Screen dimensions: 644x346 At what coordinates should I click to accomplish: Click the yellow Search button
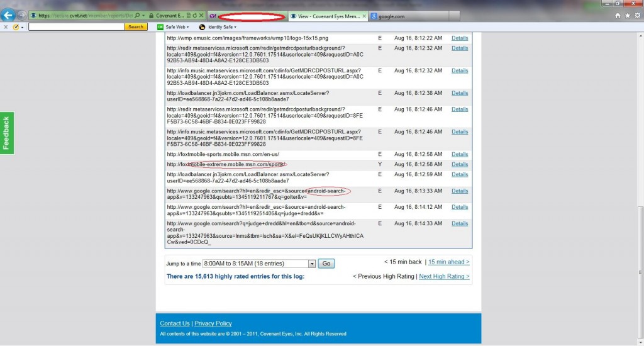pos(136,26)
